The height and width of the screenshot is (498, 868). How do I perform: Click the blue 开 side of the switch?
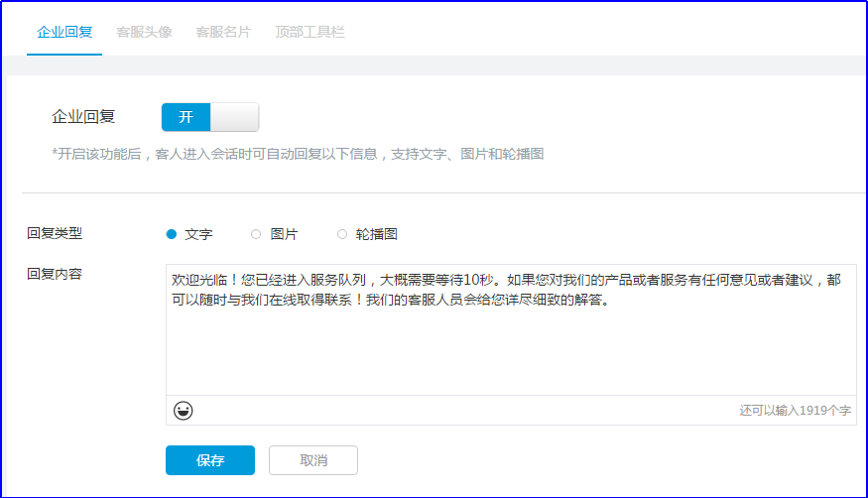186,117
